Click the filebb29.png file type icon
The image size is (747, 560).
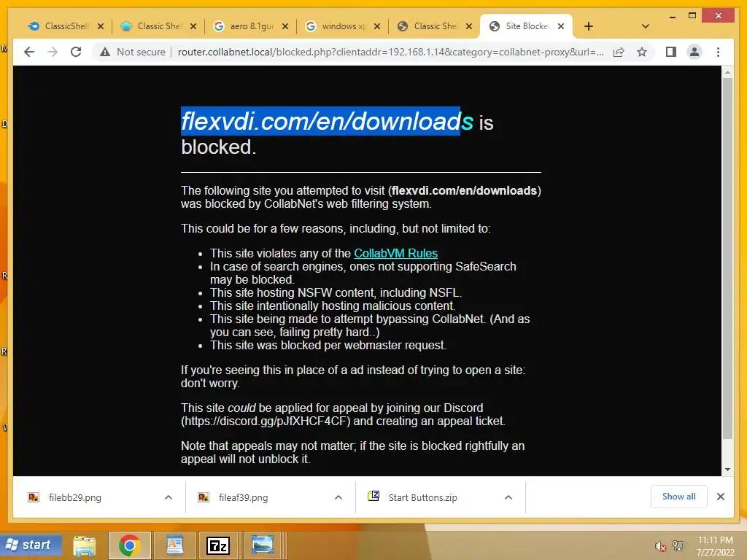pyautogui.click(x=34, y=497)
